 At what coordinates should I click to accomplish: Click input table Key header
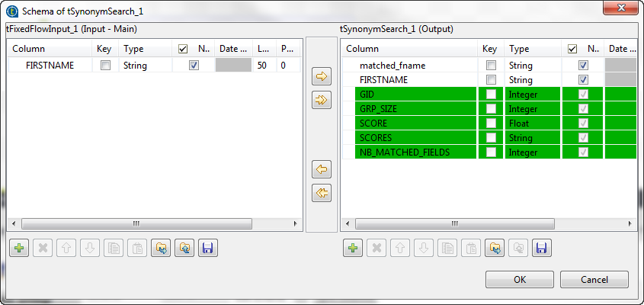click(104, 49)
